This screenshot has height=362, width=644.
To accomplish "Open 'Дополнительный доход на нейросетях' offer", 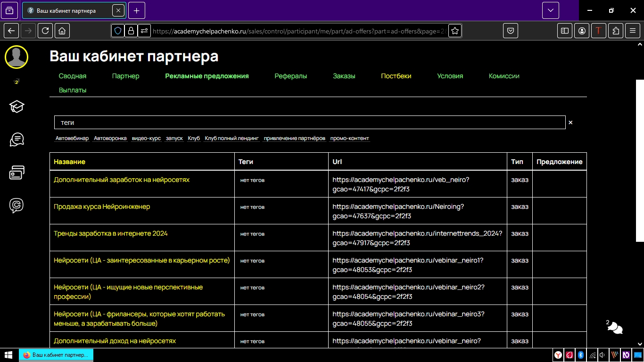I will [115, 341].
